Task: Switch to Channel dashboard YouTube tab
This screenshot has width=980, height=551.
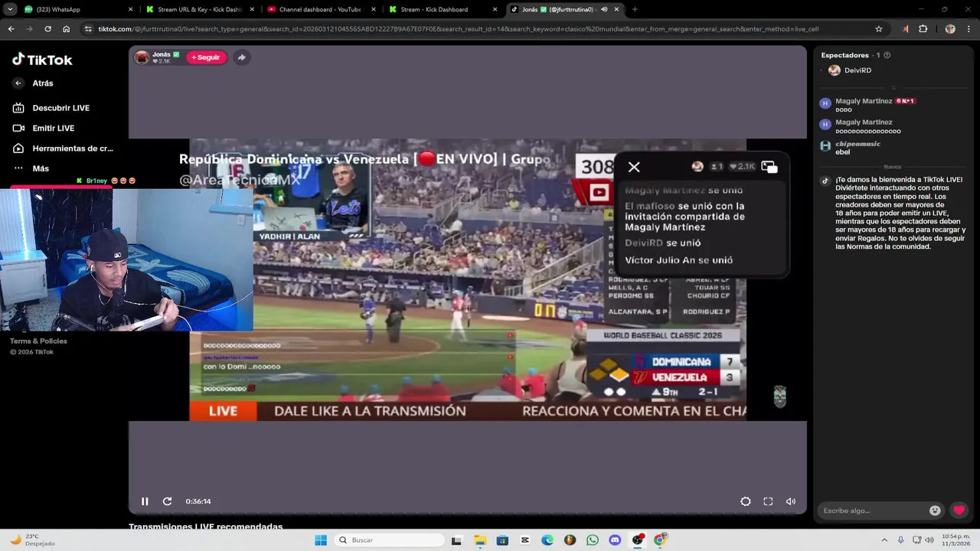Action: pos(320,9)
